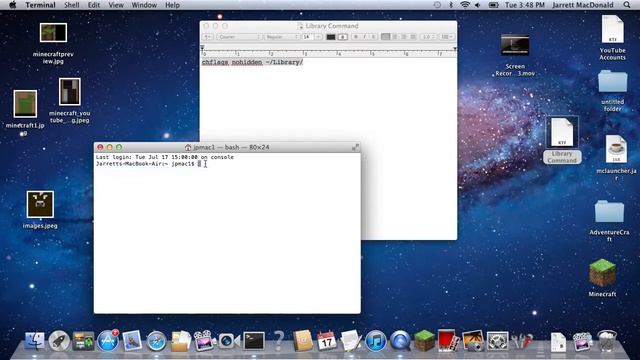Open the Terminal application menu

[x=40, y=5]
